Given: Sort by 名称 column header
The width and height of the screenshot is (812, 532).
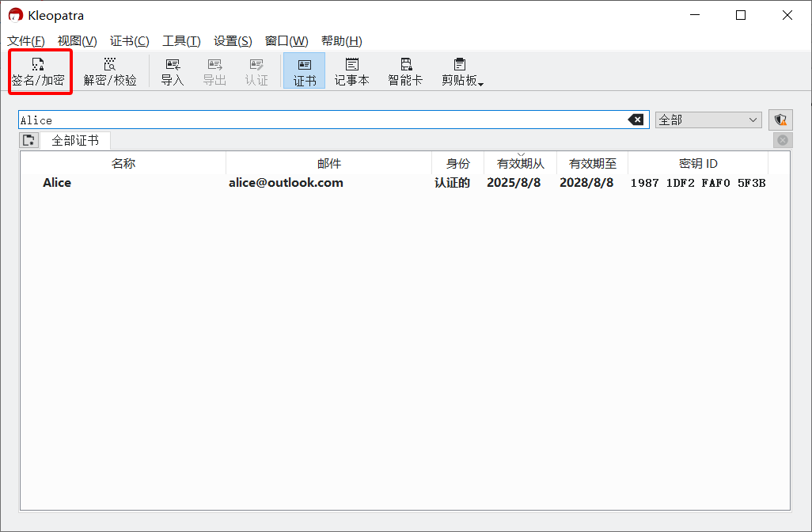Looking at the screenshot, I should coord(123,164).
